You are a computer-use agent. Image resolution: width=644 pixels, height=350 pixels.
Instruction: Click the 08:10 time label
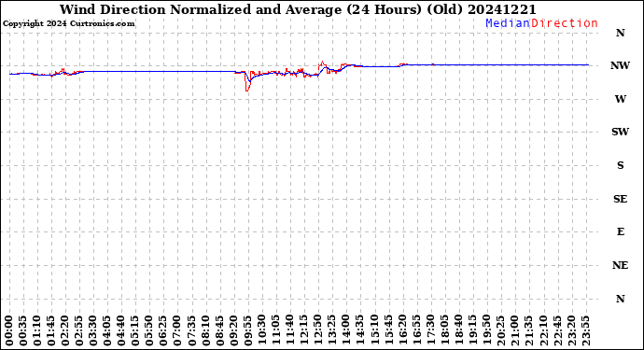[205, 331]
